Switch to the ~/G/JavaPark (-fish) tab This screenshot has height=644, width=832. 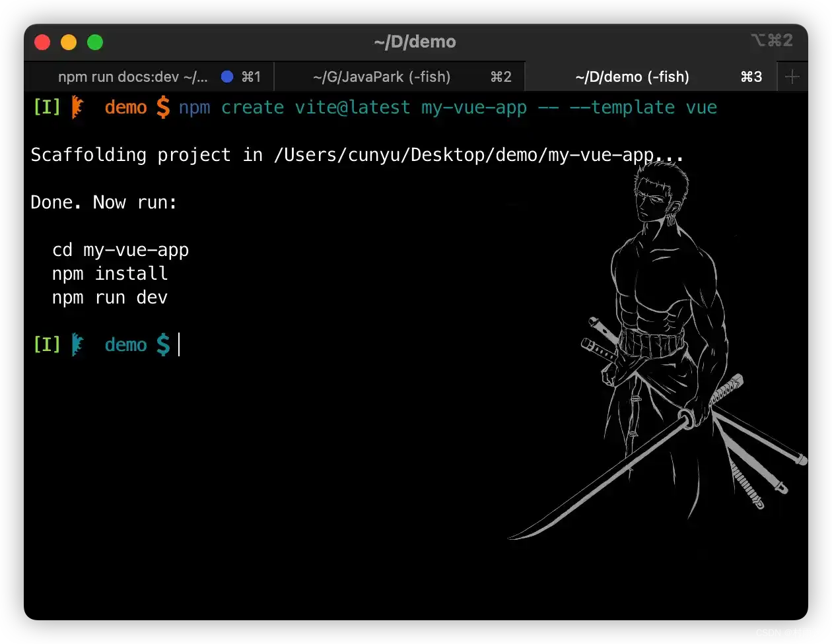click(x=382, y=77)
